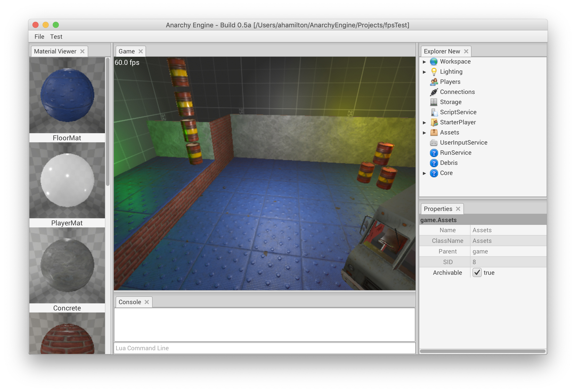Select the FloorMat material thumbnail
The width and height of the screenshot is (576, 392).
coord(67,95)
